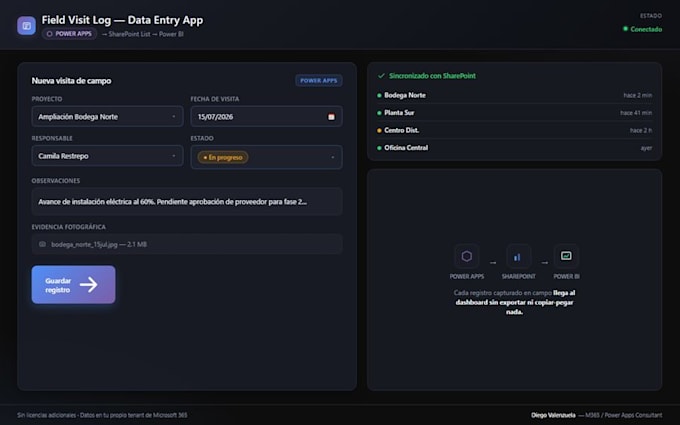Screen dimensions: 680x425
Task: Click the Power BI dashboard icon
Action: click(566, 256)
